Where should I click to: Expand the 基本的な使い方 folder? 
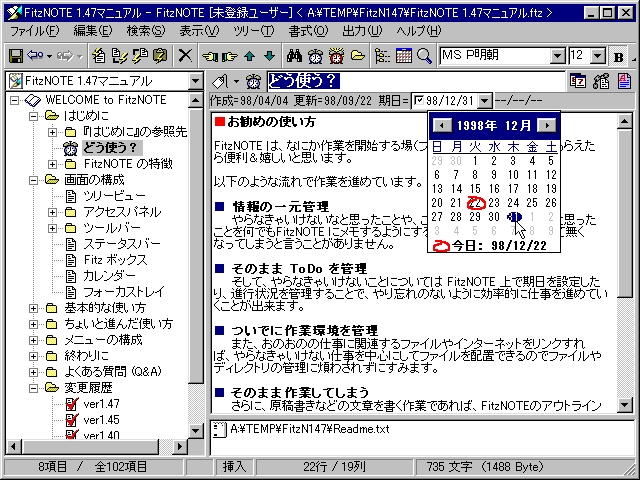[x=34, y=308]
